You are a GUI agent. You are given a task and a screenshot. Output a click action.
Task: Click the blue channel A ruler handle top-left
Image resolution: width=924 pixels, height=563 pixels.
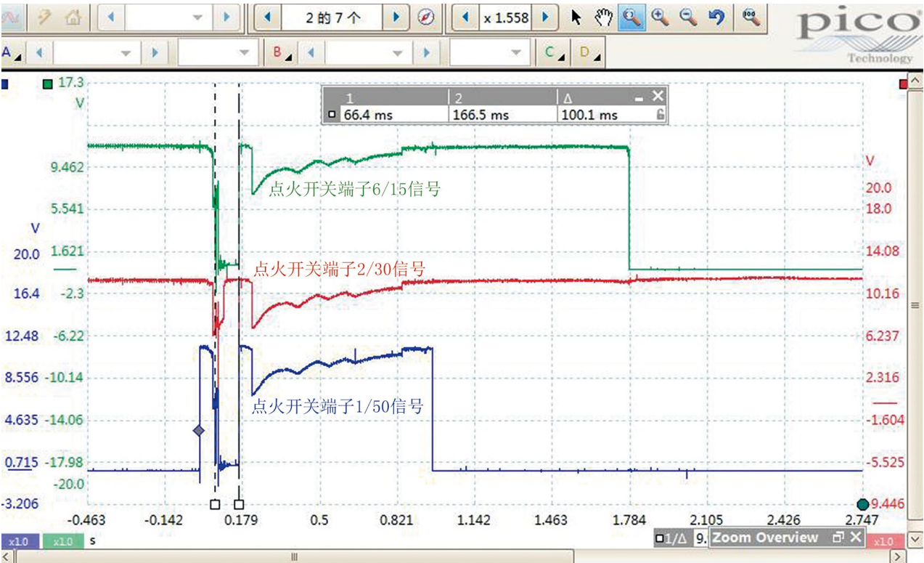coord(5,84)
